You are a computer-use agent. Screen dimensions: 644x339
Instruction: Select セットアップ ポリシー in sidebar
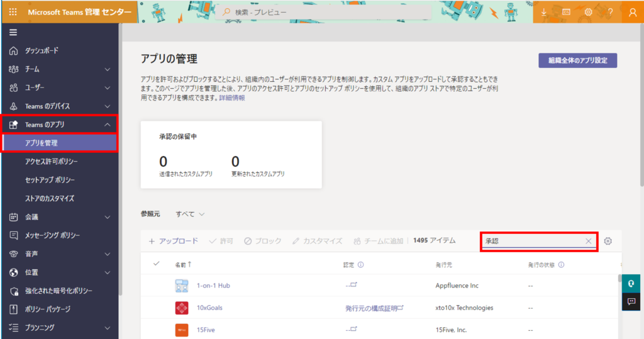tap(50, 180)
